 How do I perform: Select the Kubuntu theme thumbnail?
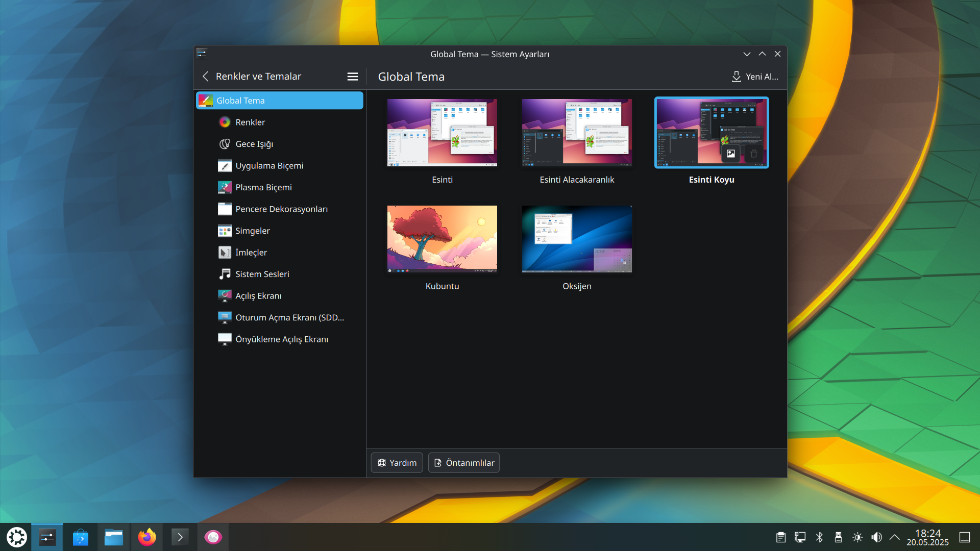click(442, 239)
